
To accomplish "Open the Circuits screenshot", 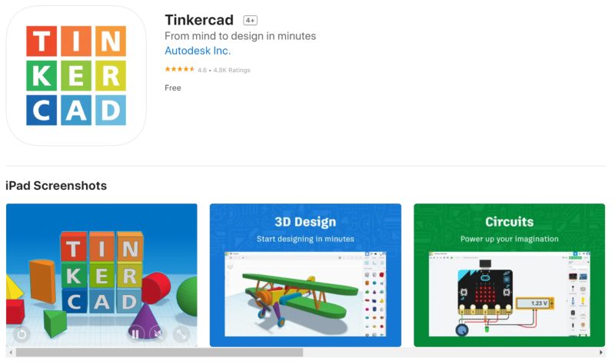I will point(510,275).
